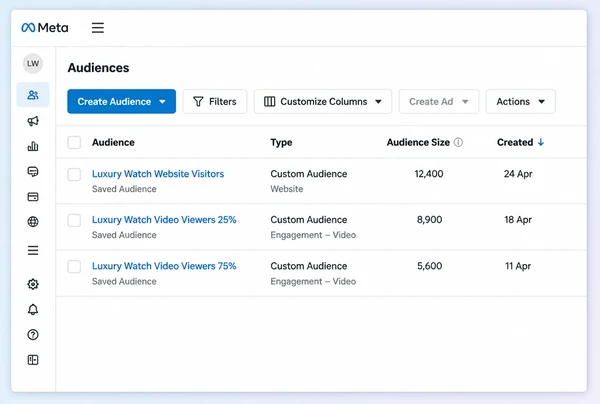Open the notifications bell icon
This screenshot has width=600, height=404.
33,309
